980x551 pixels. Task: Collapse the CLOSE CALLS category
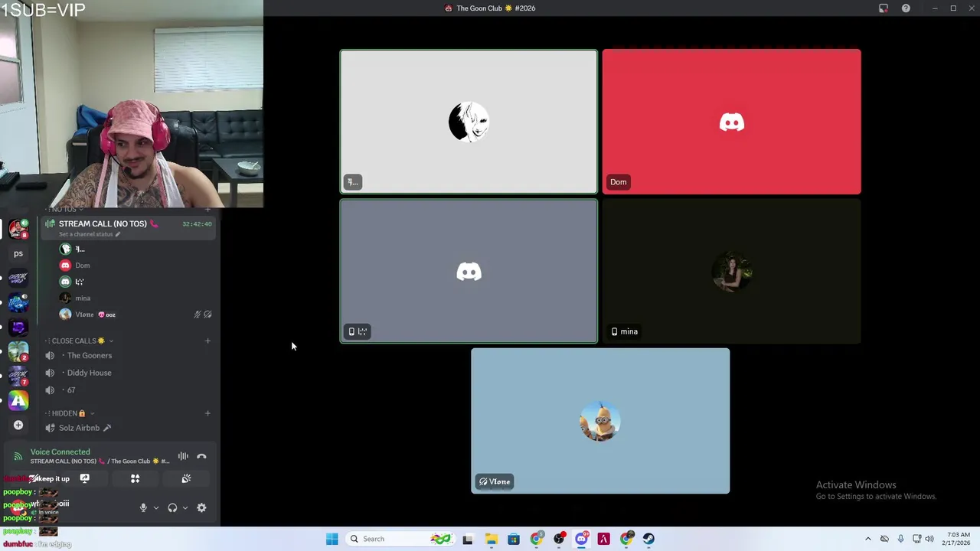(x=80, y=341)
